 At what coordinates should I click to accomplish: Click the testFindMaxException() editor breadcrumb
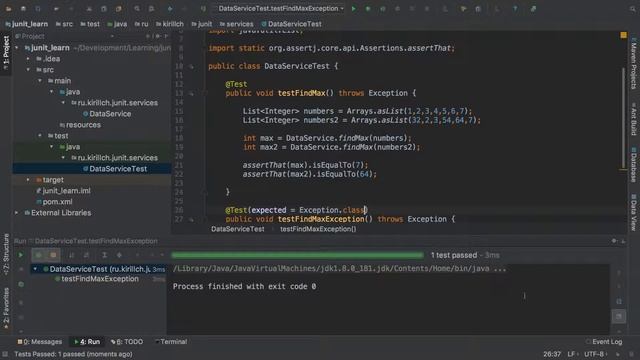[318, 229]
